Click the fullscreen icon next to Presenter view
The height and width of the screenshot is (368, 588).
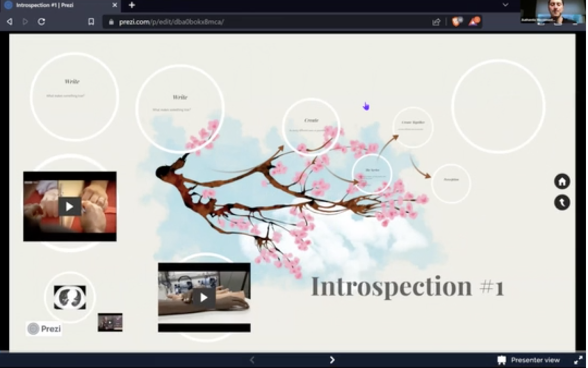click(x=578, y=360)
